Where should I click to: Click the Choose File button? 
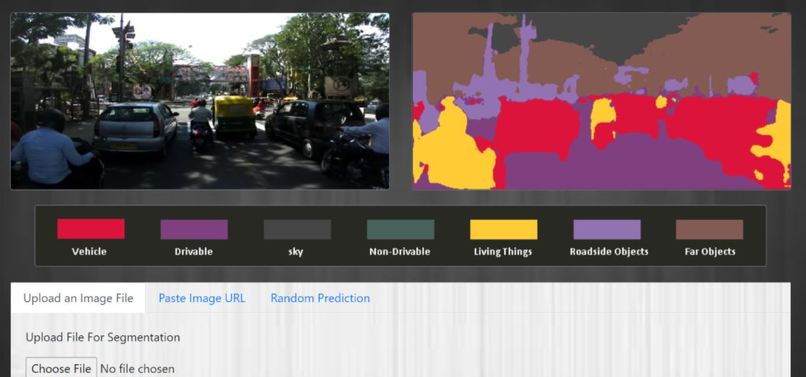click(x=61, y=368)
